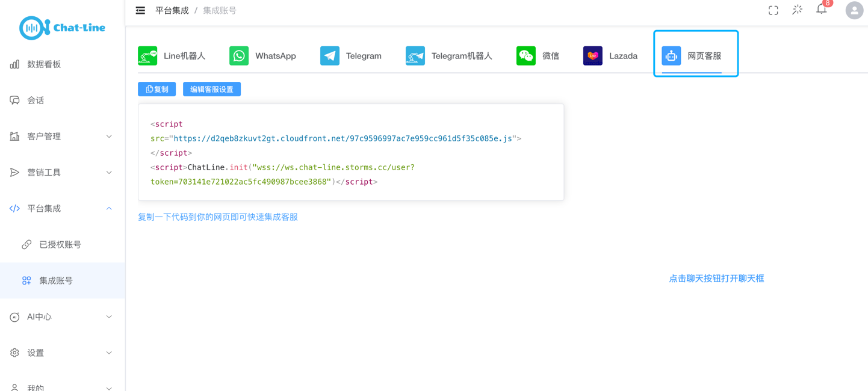Click the Lazada heart icon

pos(593,56)
